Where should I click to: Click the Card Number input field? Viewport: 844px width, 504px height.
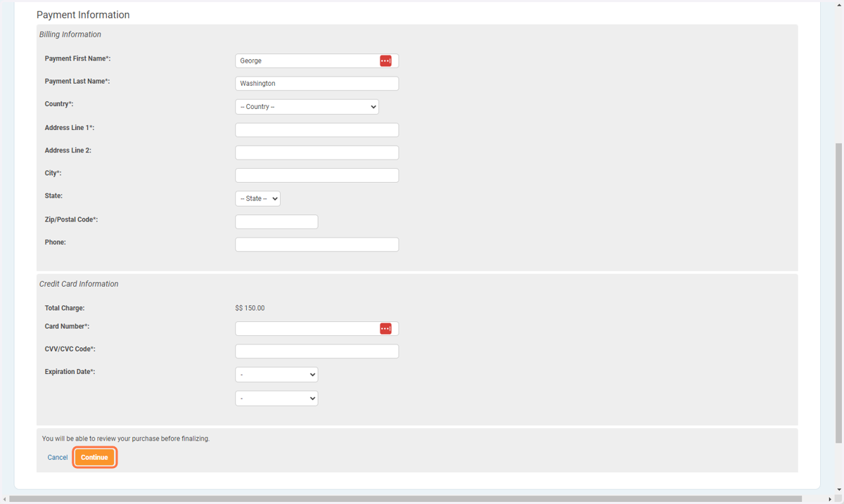click(x=317, y=328)
